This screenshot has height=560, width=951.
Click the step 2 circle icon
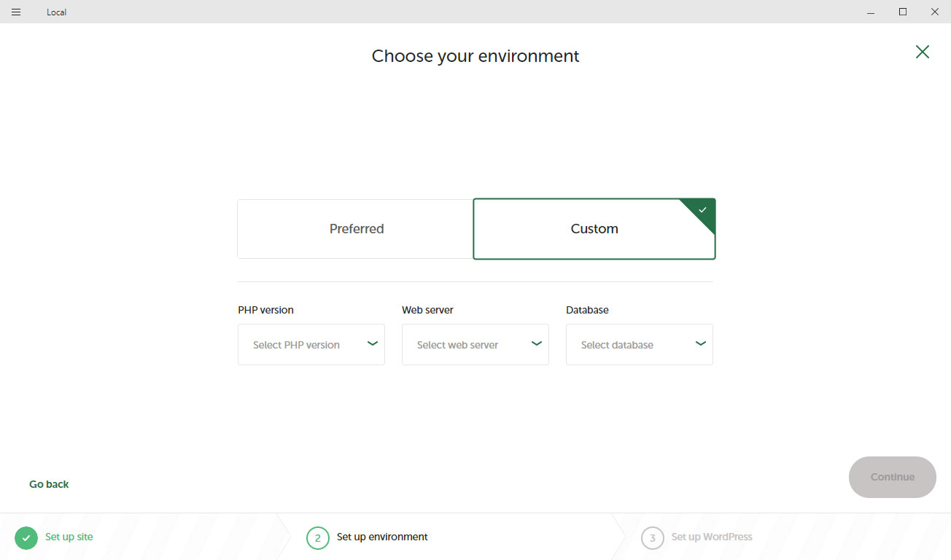click(318, 538)
